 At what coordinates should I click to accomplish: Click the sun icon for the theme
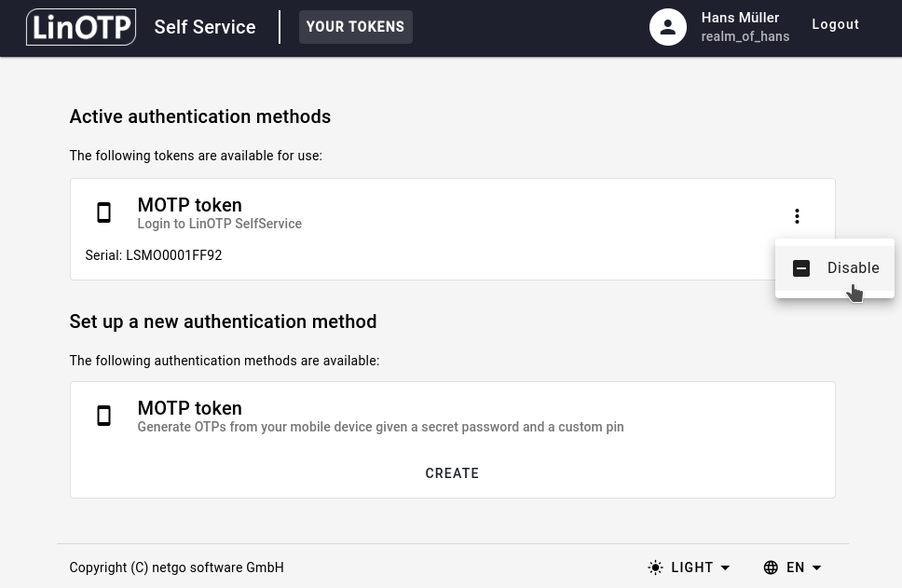click(656, 567)
